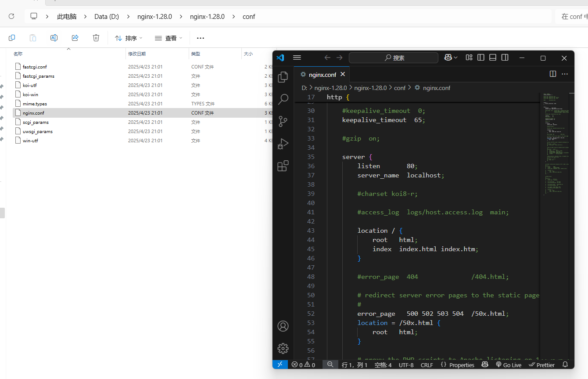
Task: Click the delete trash icon in File Explorer
Action: point(96,38)
